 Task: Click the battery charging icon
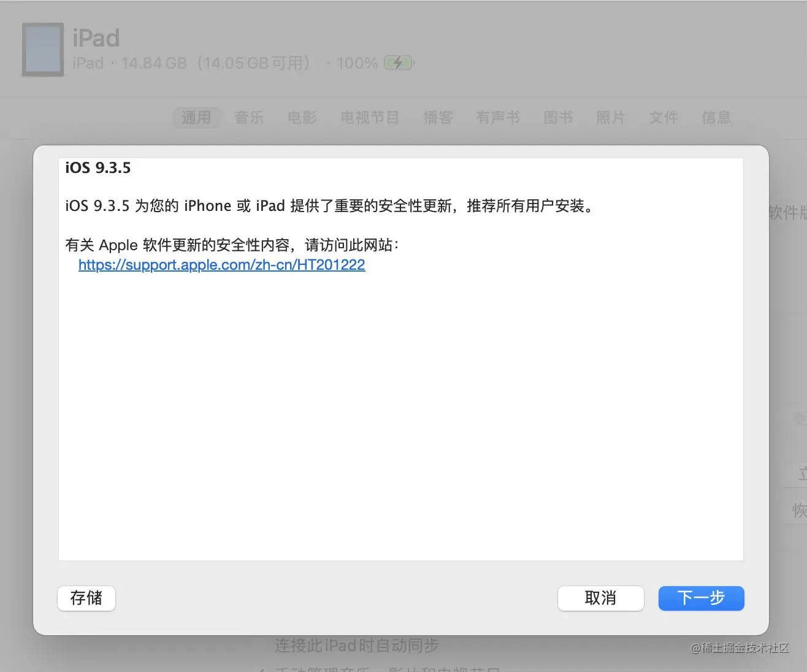pos(399,63)
